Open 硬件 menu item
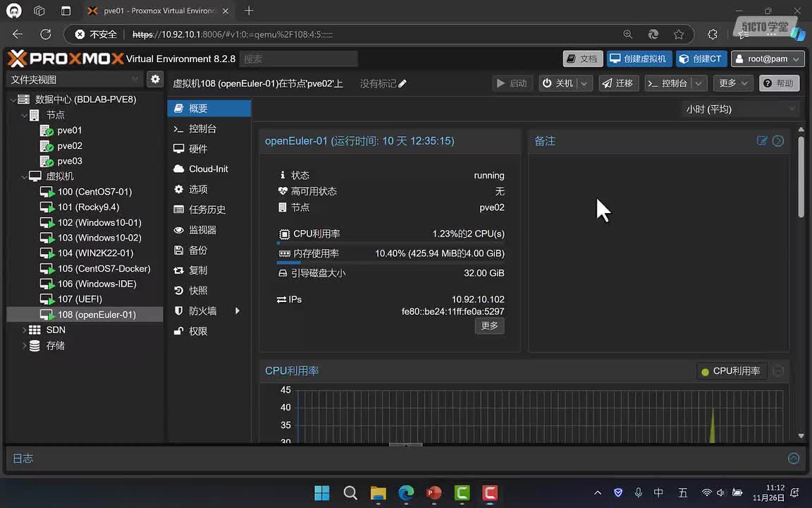This screenshot has height=508, width=812. coord(209,149)
